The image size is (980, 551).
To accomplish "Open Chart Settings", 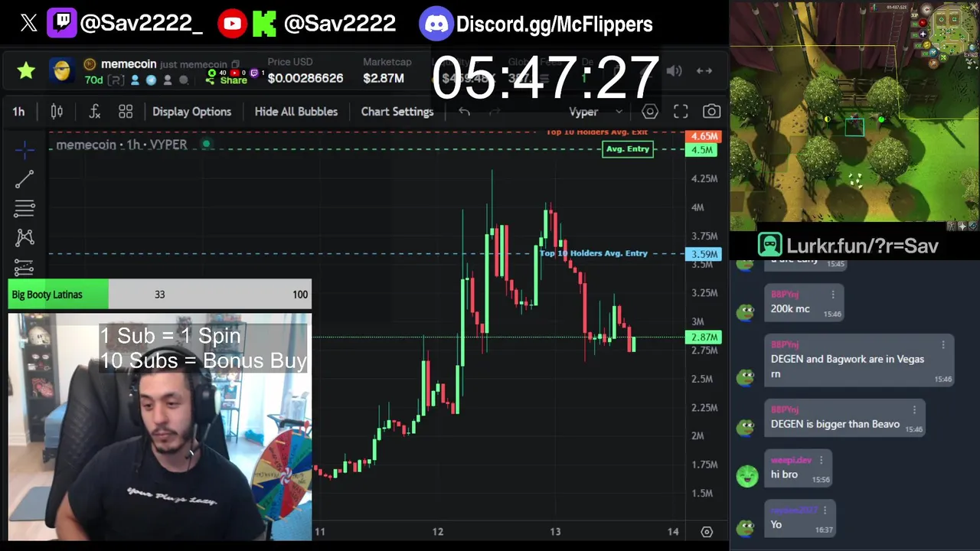I will tap(397, 112).
